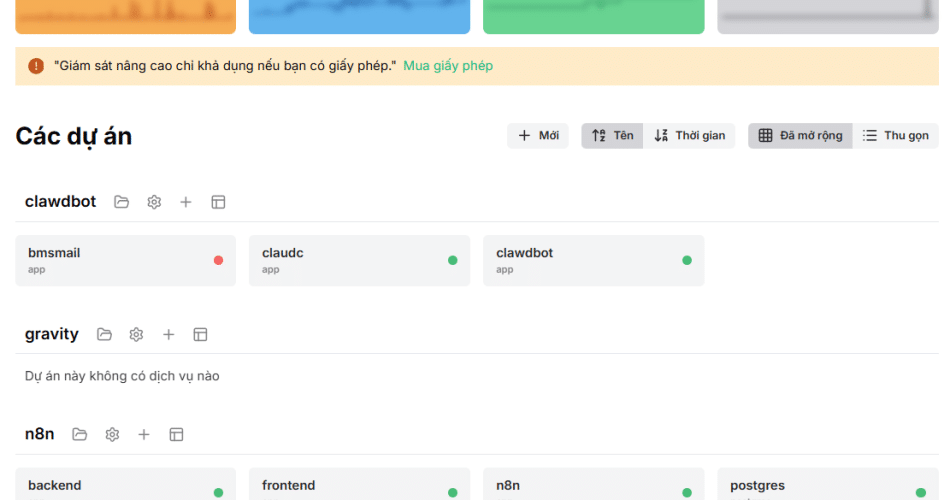This screenshot has height=500, width=950.
Task: Follow the Mua giấy phép link
Action: coord(448,66)
